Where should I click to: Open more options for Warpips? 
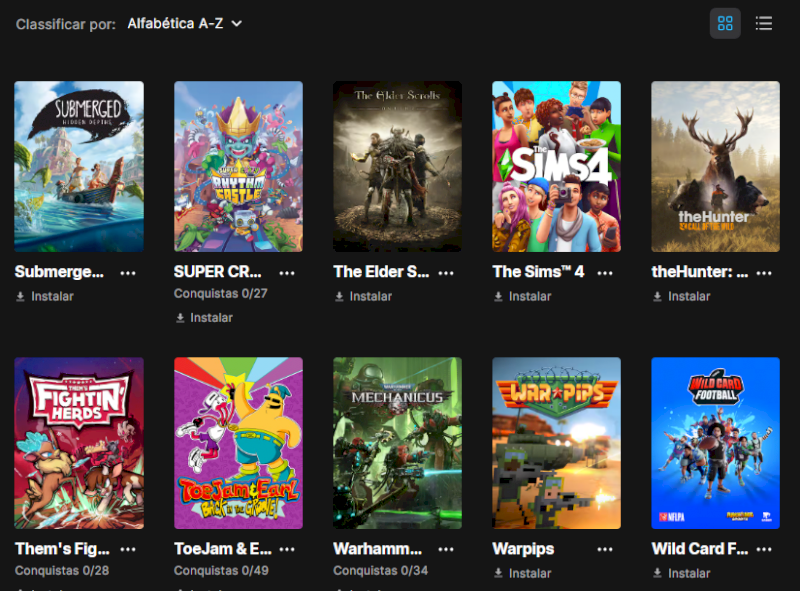pyautogui.click(x=605, y=549)
